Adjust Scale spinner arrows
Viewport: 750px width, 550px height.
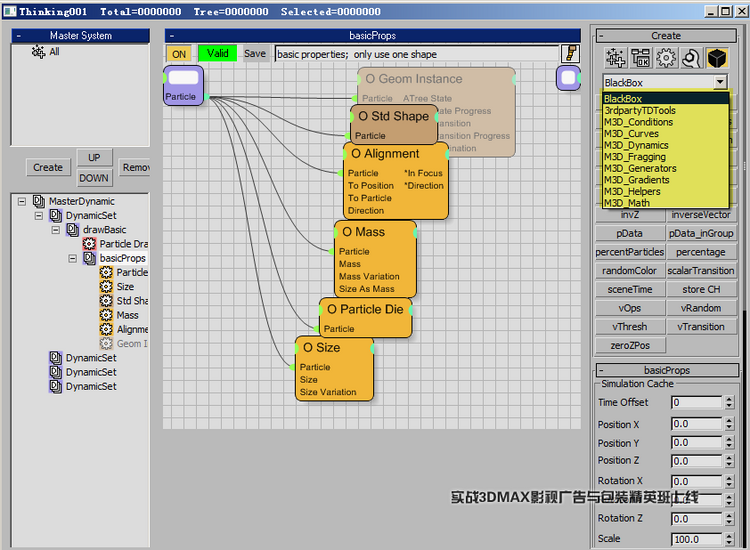[729, 539]
